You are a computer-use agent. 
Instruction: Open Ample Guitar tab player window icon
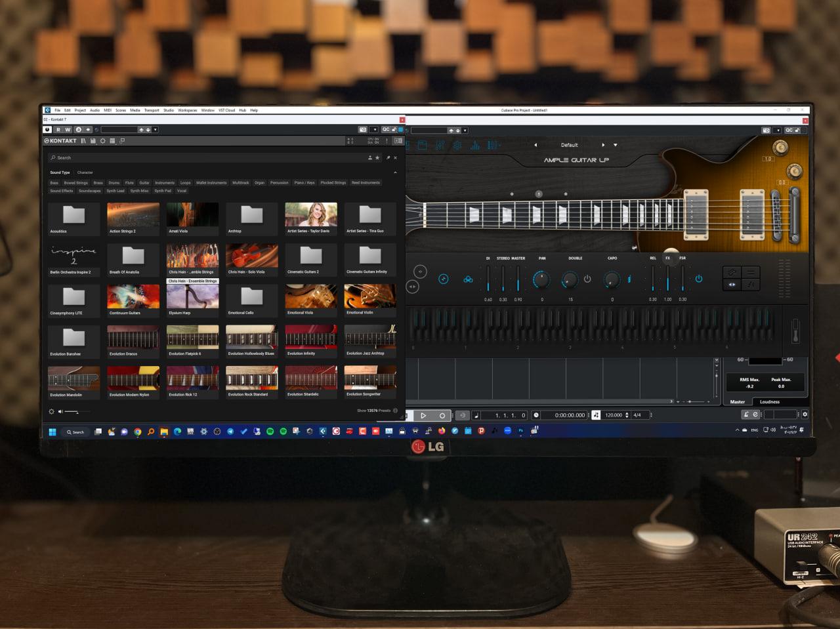[x=423, y=146]
